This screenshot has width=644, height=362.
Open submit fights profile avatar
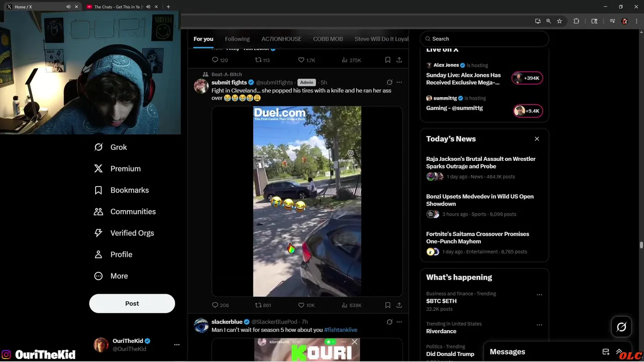201,86
